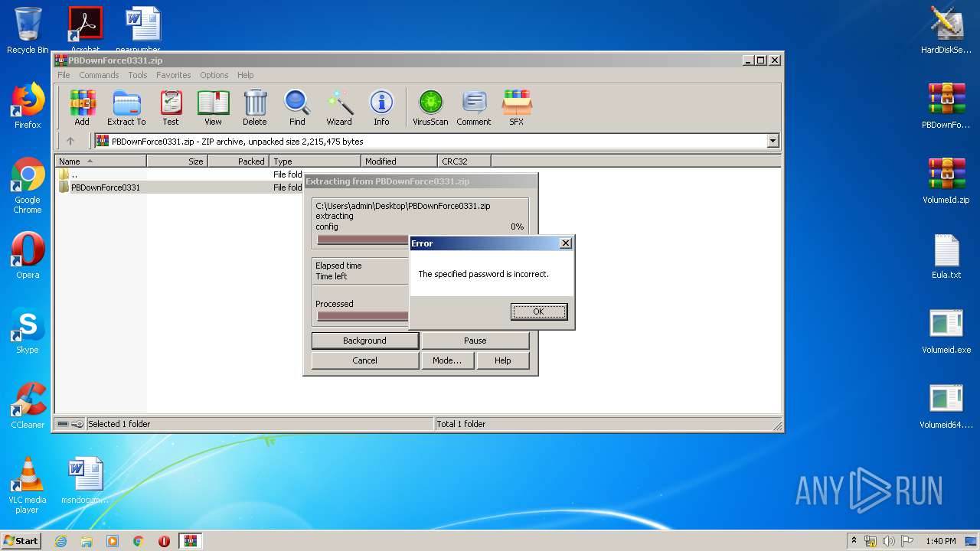Sort by the Modified column header
The height and width of the screenshot is (551, 980).
tap(399, 161)
